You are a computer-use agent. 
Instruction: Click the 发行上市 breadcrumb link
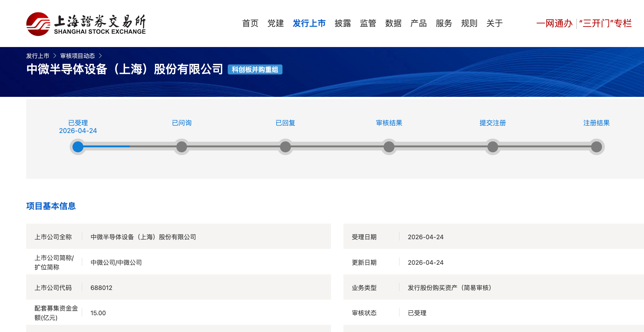(x=38, y=56)
